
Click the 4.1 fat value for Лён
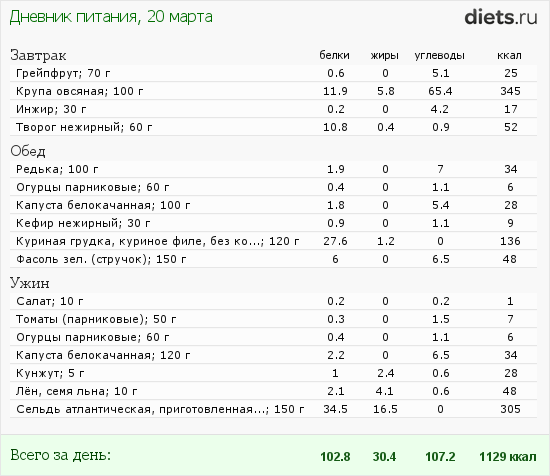(x=385, y=391)
